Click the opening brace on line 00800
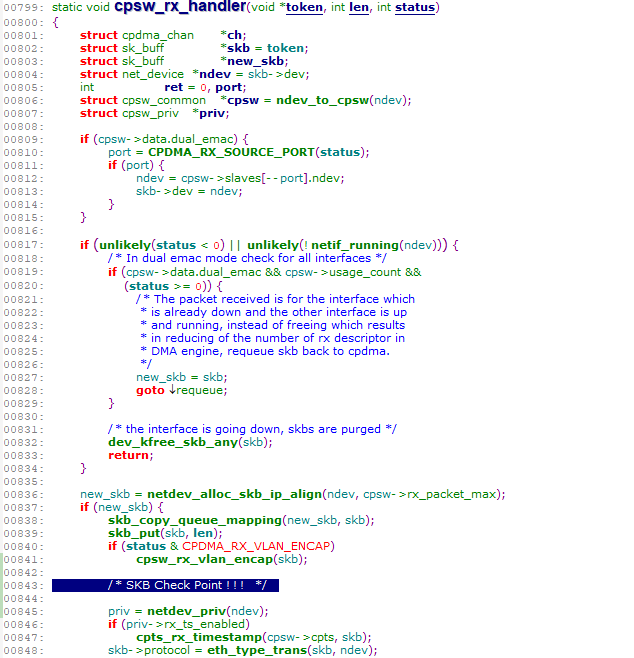The width and height of the screenshot is (634, 658). pos(55,22)
